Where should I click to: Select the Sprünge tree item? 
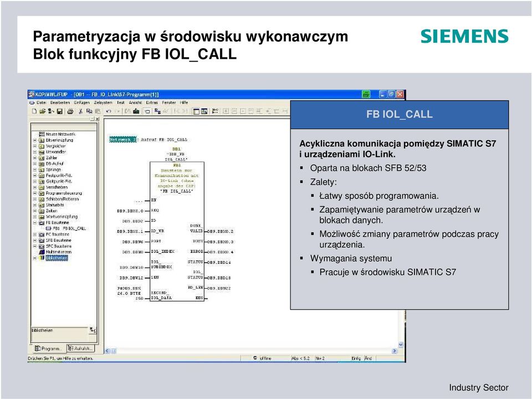(x=54, y=170)
